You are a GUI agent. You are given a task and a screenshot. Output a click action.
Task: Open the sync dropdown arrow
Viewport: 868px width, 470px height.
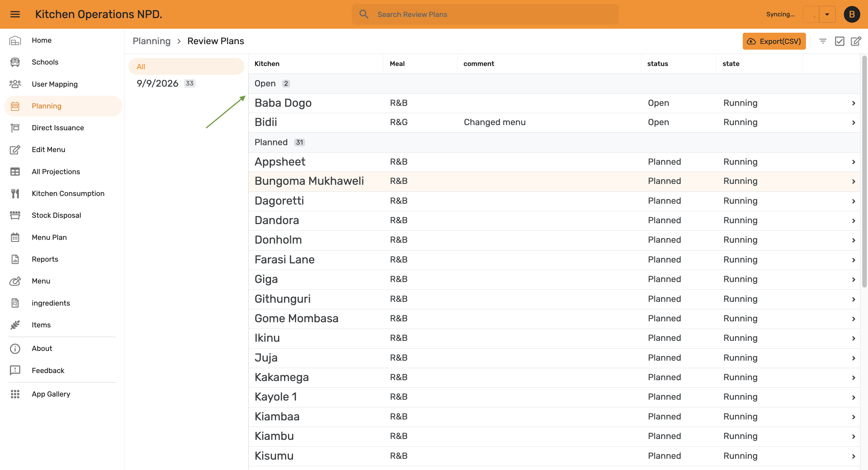coord(827,14)
